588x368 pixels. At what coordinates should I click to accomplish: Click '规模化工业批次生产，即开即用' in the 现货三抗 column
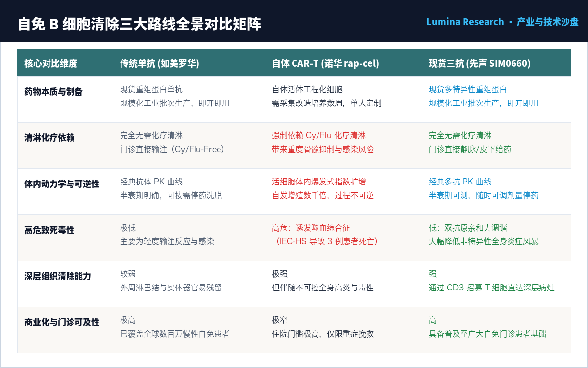484,103
